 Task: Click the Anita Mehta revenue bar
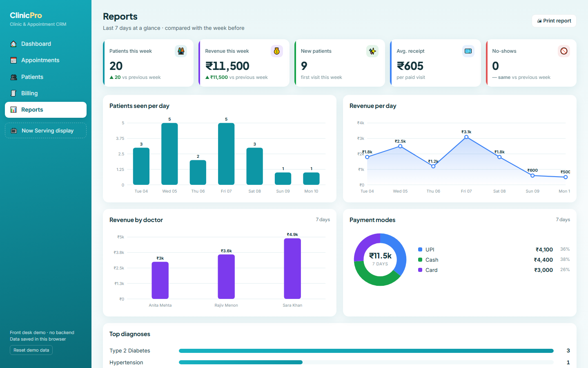pyautogui.click(x=160, y=280)
